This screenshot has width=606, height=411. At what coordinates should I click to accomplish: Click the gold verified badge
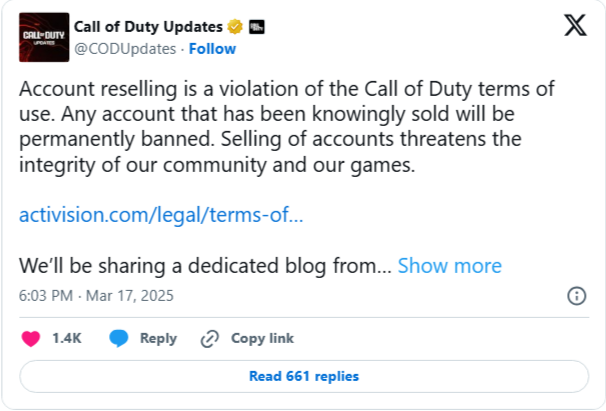235,27
